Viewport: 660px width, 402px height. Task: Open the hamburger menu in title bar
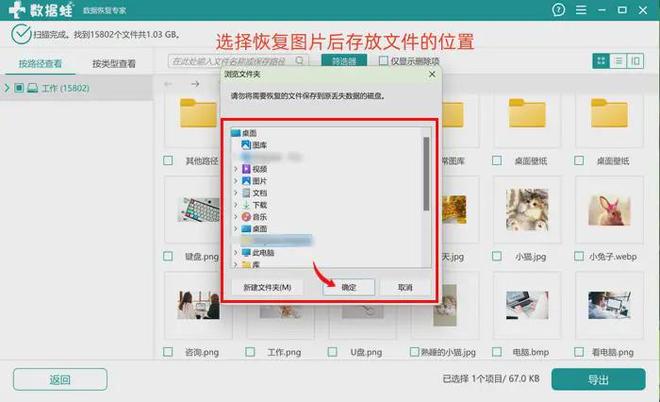click(581, 10)
